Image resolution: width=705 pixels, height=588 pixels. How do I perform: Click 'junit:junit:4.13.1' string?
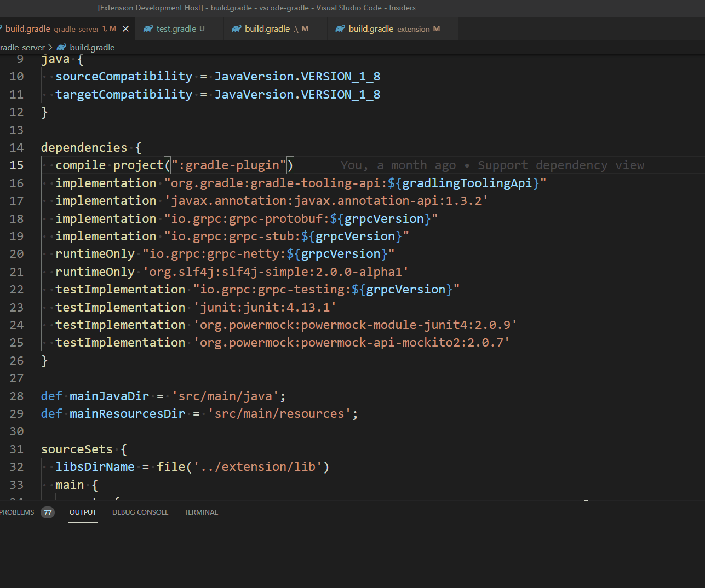pos(265,307)
